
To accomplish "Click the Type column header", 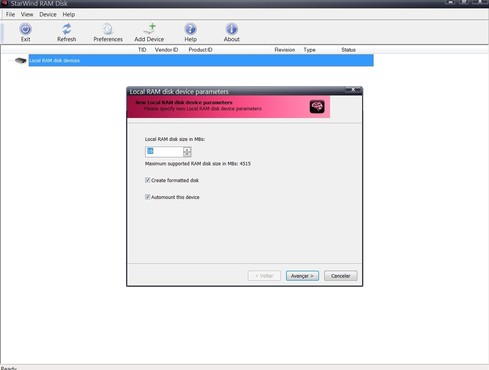I will tap(309, 50).
